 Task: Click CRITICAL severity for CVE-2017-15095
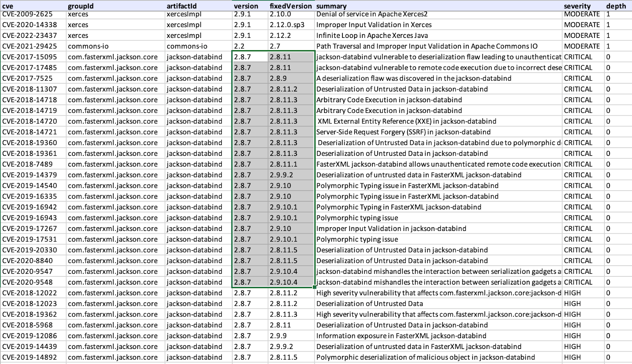tap(583, 56)
